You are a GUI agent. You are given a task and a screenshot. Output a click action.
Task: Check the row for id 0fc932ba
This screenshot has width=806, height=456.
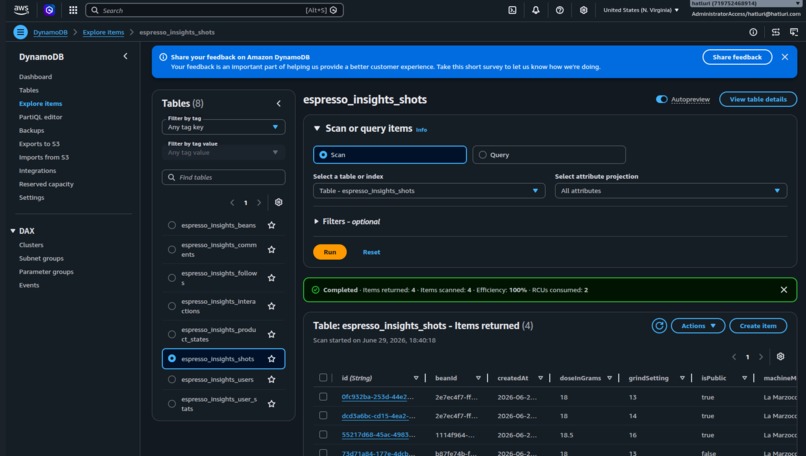pos(323,396)
